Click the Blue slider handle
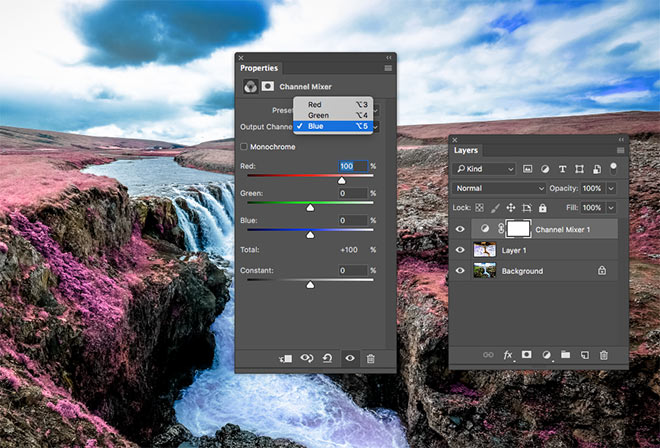Screen dimensions: 660x448 310,235
